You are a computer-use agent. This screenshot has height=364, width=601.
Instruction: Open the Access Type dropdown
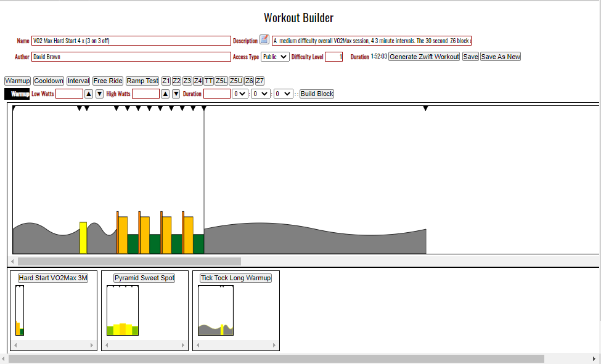[x=275, y=57]
